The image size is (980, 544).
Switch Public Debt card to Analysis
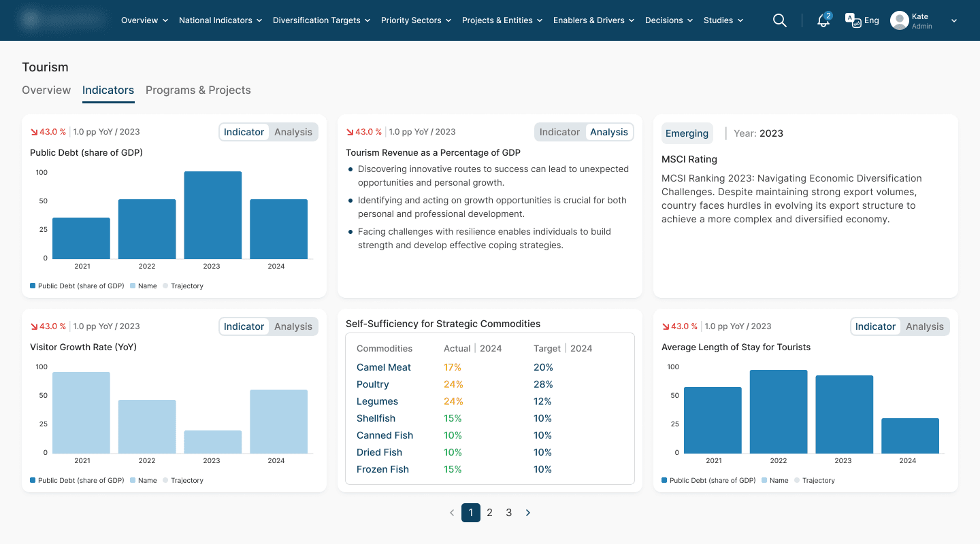click(x=293, y=132)
